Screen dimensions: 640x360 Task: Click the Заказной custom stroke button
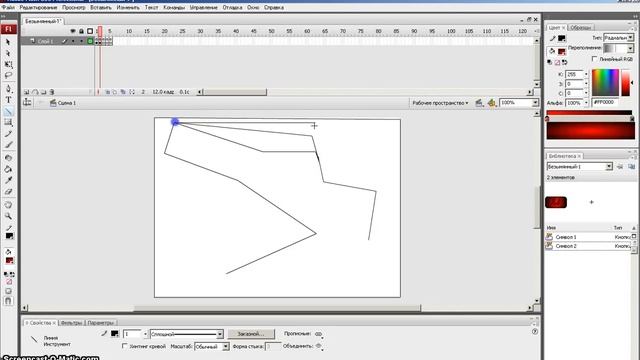(251, 334)
